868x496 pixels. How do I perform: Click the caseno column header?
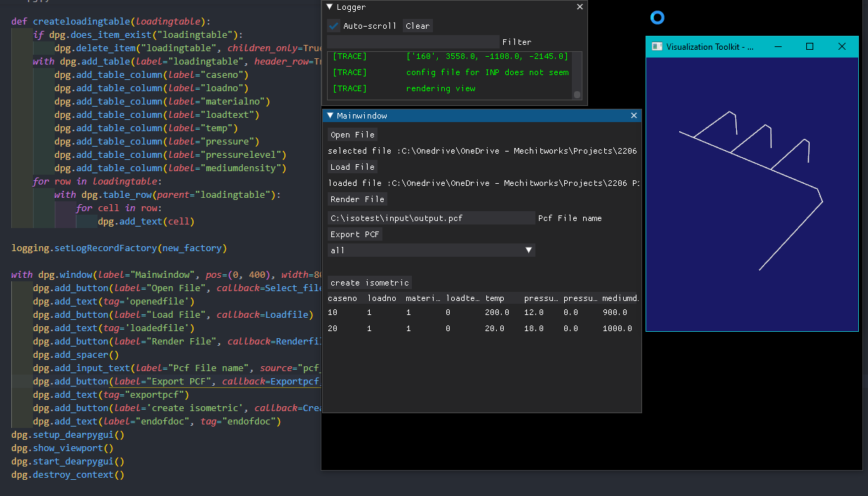(x=342, y=298)
